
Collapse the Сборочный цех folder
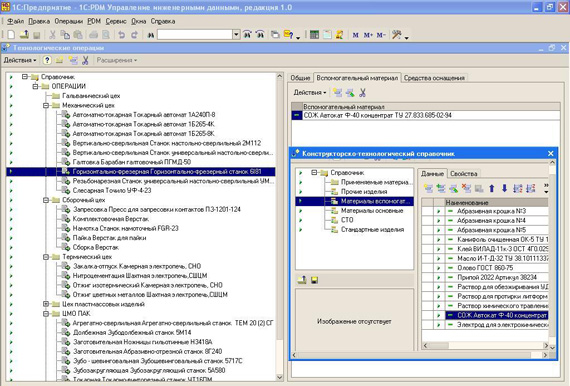(46, 200)
